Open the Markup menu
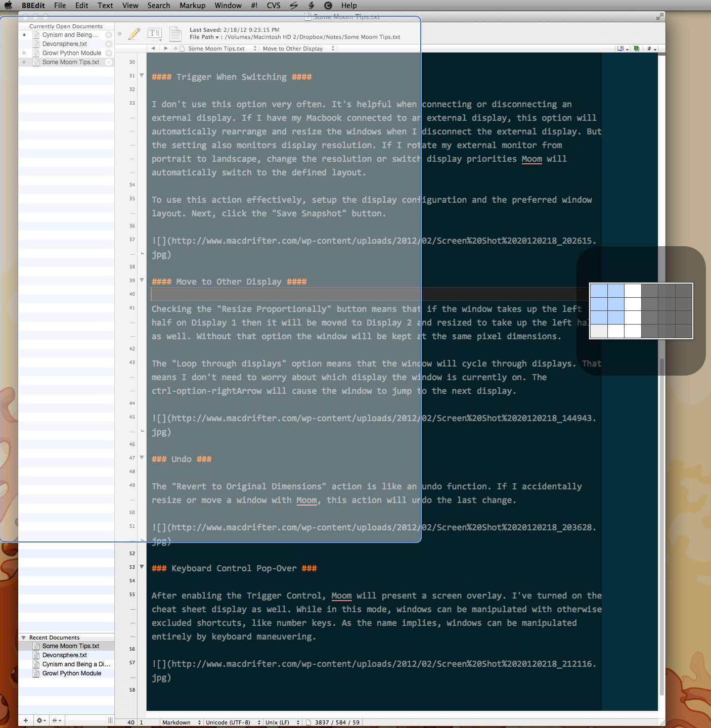This screenshot has height=728, width=711. click(192, 6)
